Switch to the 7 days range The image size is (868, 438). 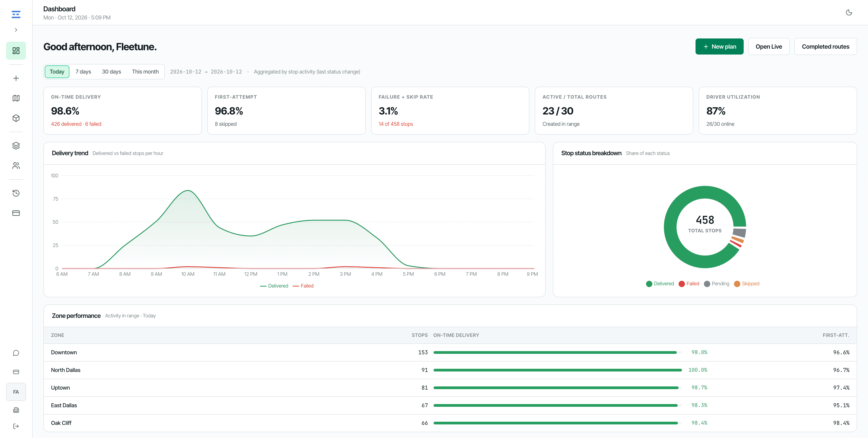[83, 71]
